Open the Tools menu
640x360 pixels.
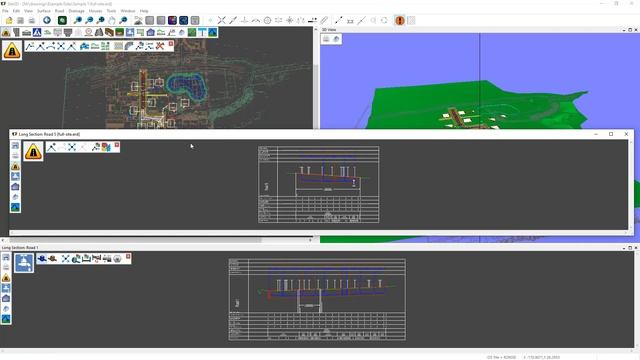pyautogui.click(x=111, y=11)
